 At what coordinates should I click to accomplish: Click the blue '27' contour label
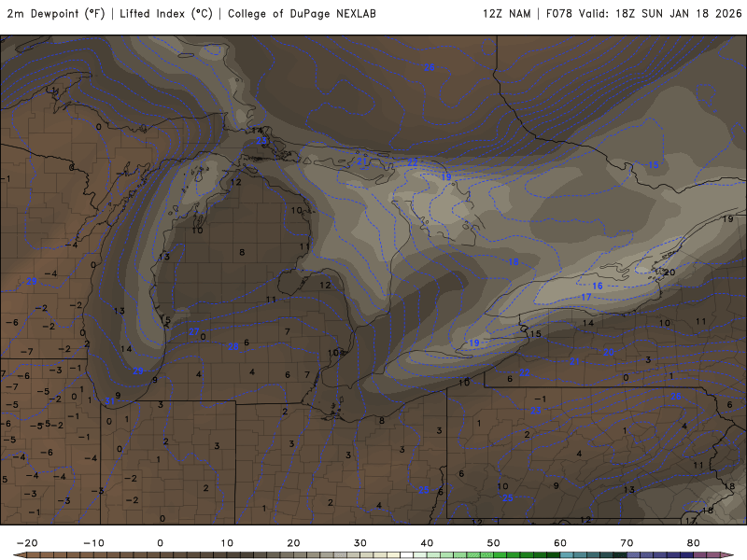pos(193,331)
